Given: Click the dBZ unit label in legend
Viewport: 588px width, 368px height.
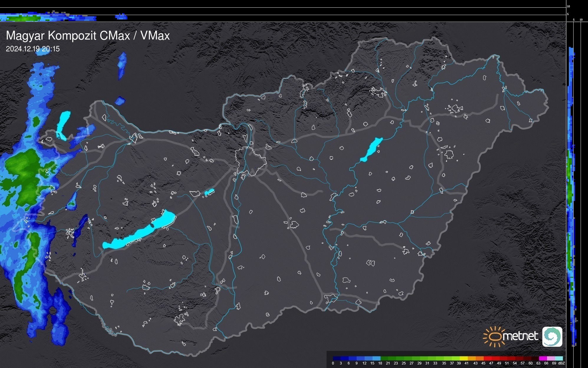Looking at the screenshot, I should click(561, 363).
